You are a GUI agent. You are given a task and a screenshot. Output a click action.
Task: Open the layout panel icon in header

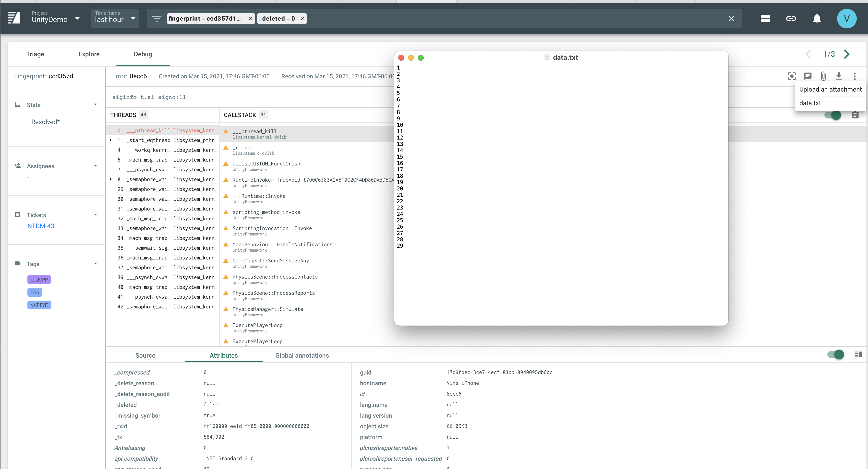pyautogui.click(x=765, y=19)
